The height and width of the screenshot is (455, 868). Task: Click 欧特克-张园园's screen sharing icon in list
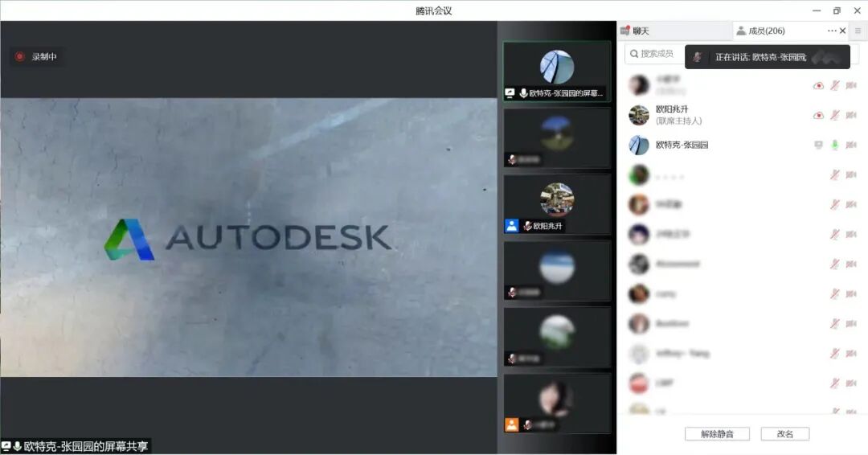click(818, 145)
